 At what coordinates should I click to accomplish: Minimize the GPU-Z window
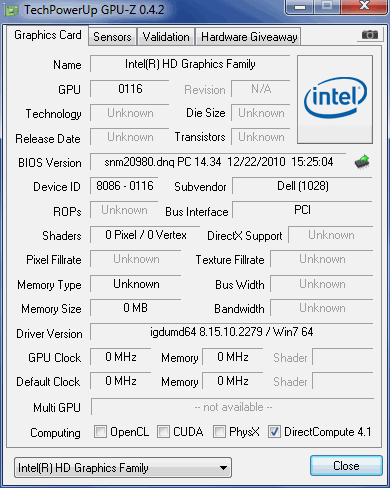300,7
